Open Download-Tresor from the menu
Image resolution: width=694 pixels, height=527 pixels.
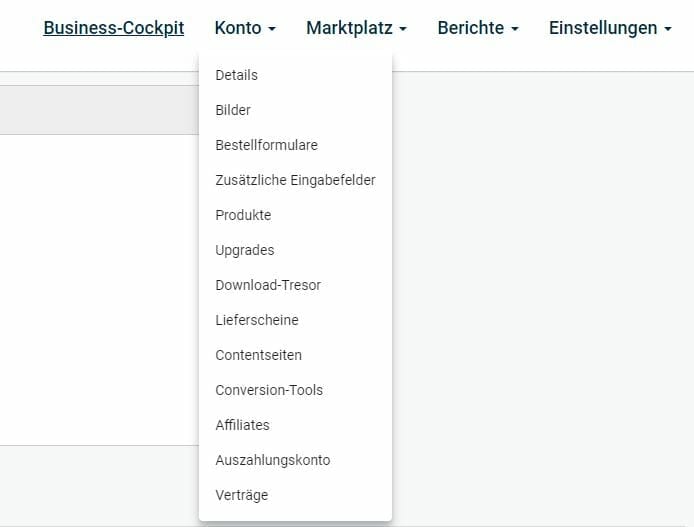[x=268, y=285]
